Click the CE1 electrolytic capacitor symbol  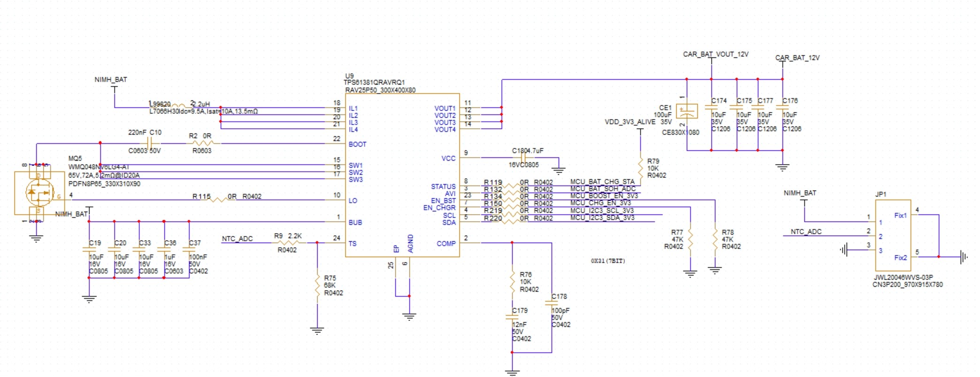687,111
